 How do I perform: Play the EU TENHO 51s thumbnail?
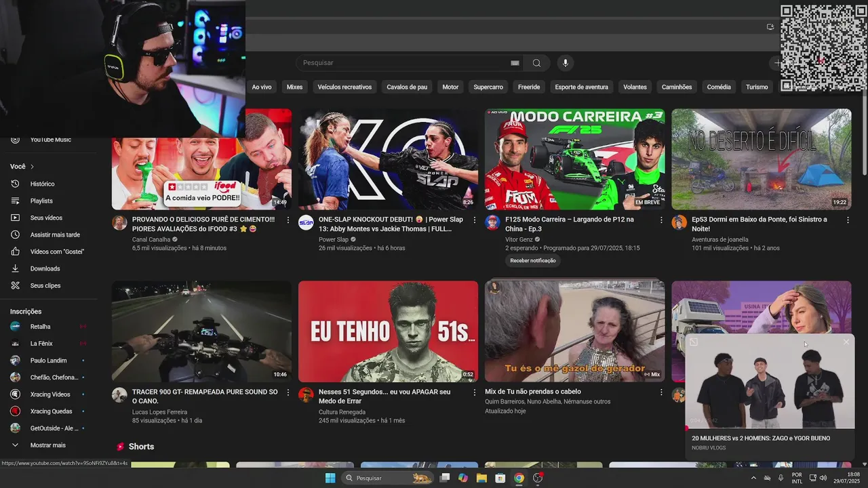pyautogui.click(x=388, y=331)
